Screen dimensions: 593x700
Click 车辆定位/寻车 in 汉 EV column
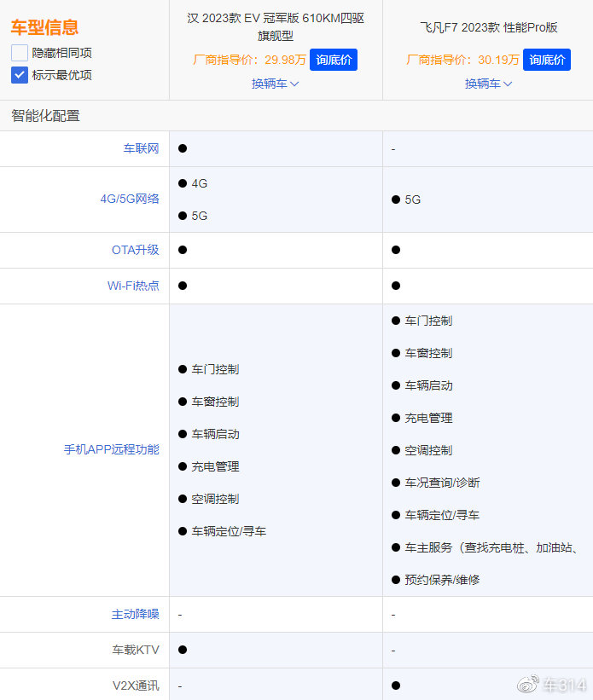229,531
